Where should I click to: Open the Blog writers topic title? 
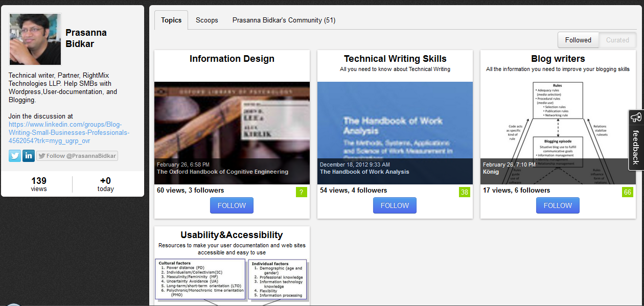click(x=558, y=59)
